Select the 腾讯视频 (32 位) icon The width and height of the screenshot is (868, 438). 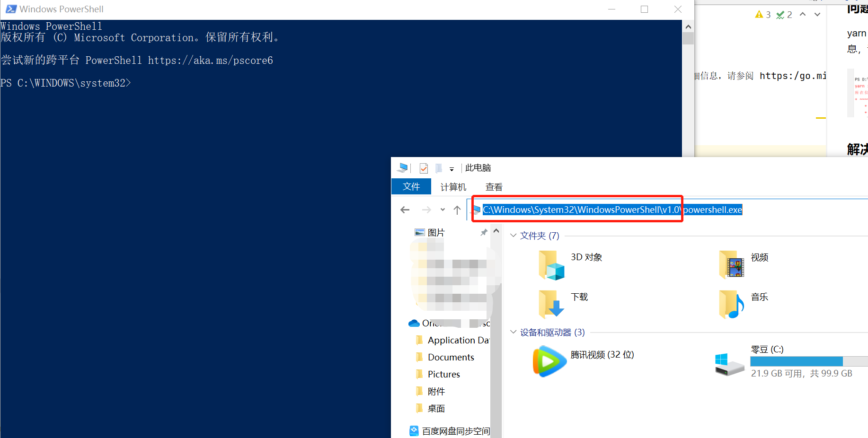point(549,361)
